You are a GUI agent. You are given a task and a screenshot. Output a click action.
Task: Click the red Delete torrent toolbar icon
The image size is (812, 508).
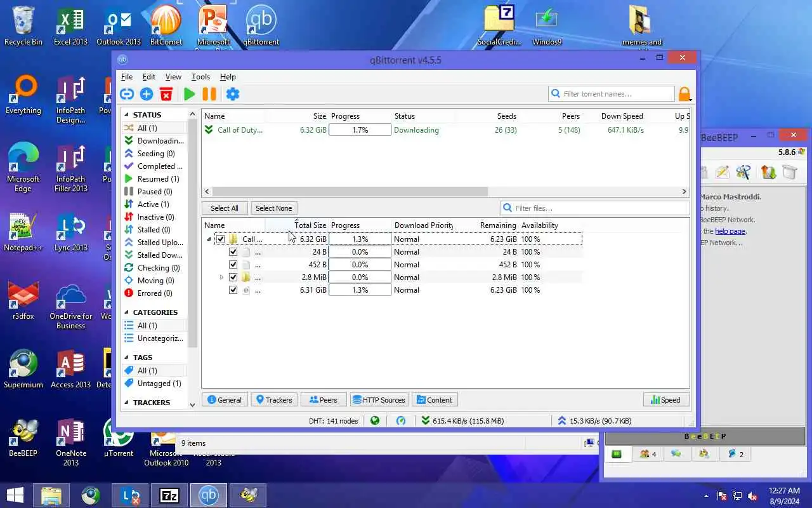tap(166, 94)
